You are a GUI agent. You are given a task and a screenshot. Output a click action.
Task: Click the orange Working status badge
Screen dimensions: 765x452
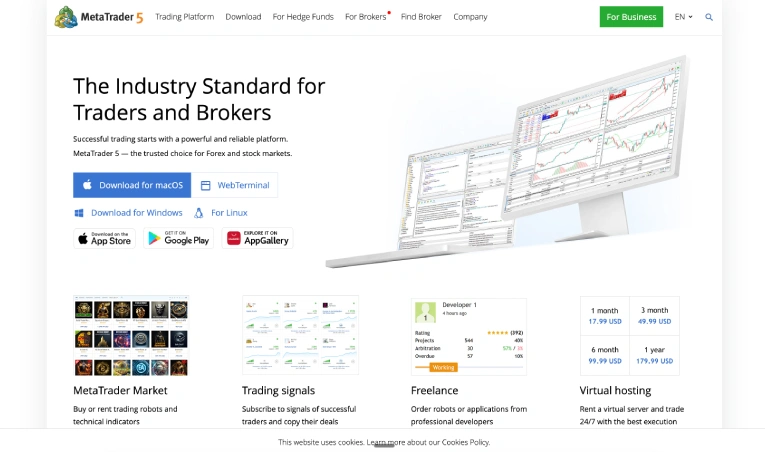click(443, 368)
